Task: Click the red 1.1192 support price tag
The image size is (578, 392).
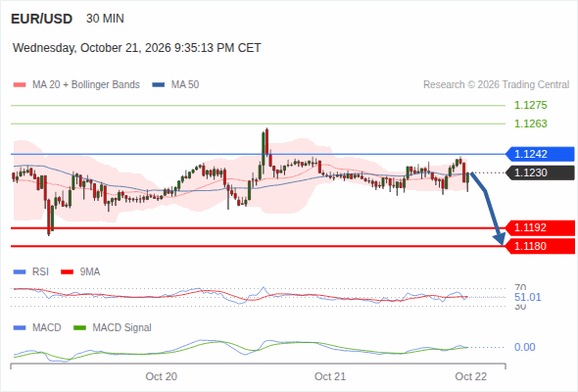Action: coord(540,227)
